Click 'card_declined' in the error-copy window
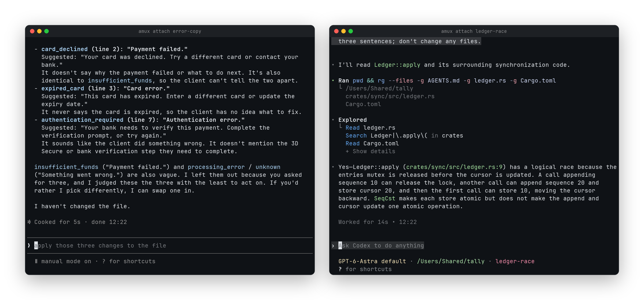The image size is (644, 300). click(64, 49)
